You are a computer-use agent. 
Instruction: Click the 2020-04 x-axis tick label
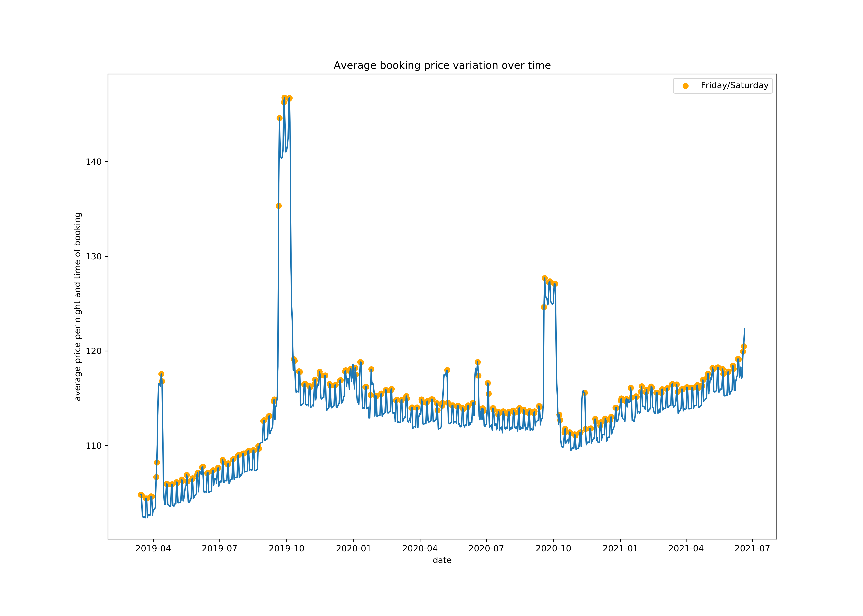tap(420, 548)
